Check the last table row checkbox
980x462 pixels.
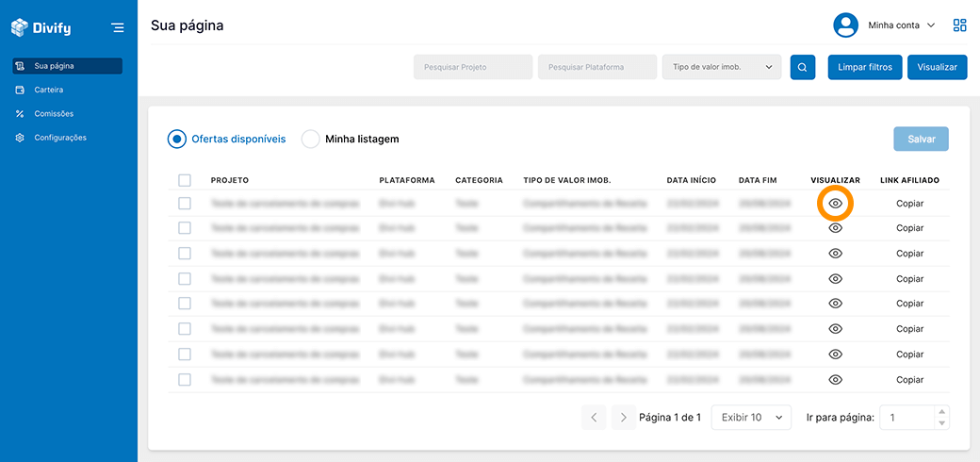(185, 379)
